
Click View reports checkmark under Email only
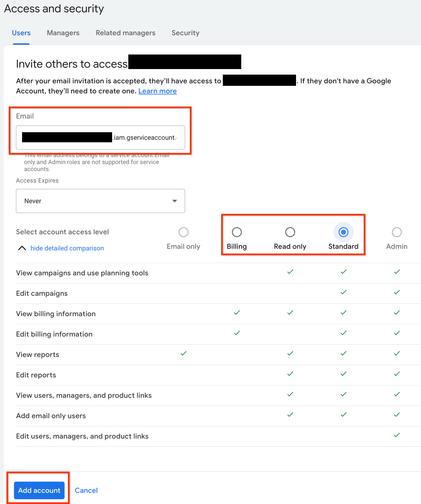tap(183, 354)
